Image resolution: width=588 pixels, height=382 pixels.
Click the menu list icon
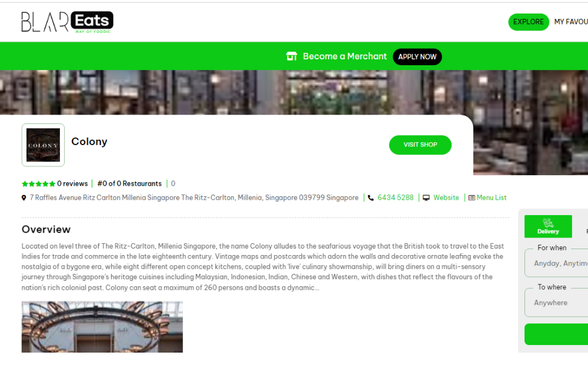pos(472,197)
